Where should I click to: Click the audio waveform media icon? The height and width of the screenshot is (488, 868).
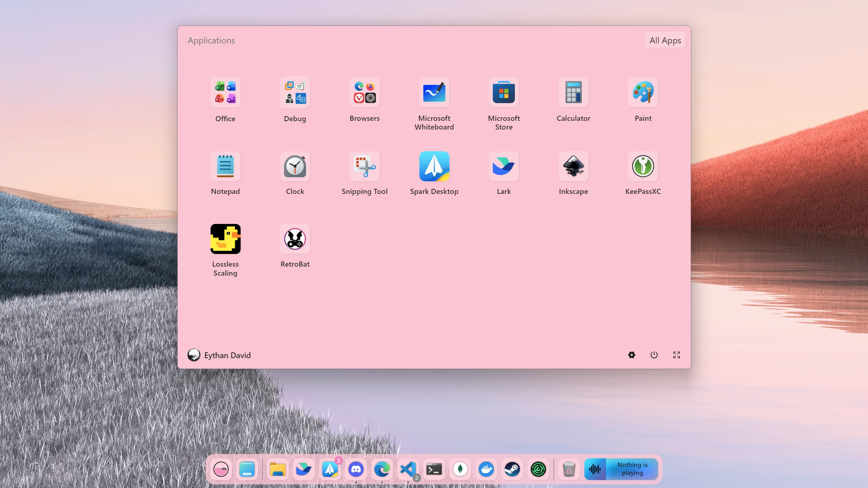point(595,469)
